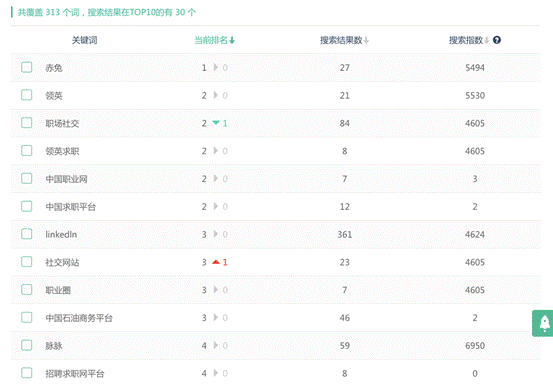The width and height of the screenshot is (553, 386).
Task: Click the sort arrow beside 搜索指数
Action: click(x=486, y=41)
